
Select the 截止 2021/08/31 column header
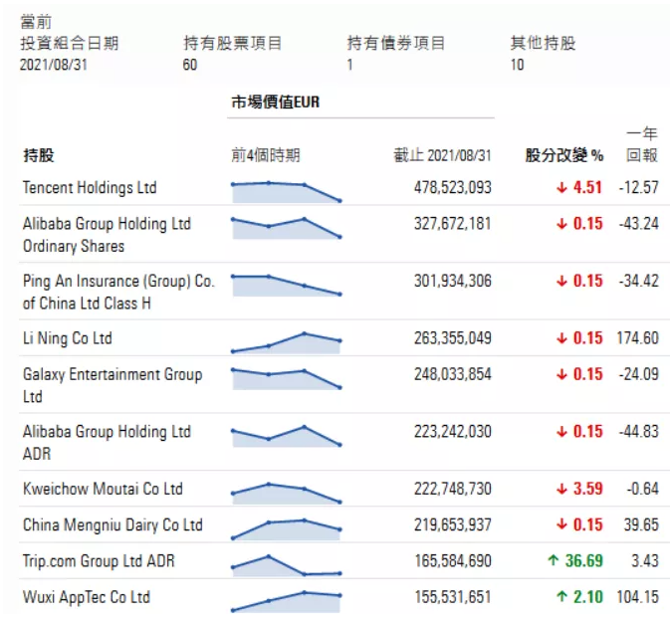(442, 155)
